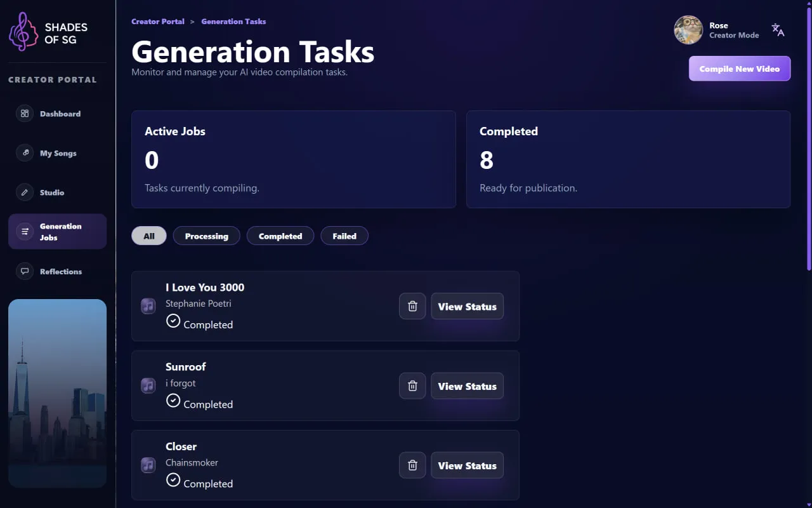
Task: Open My Songs from the sidebar
Action: (57, 153)
